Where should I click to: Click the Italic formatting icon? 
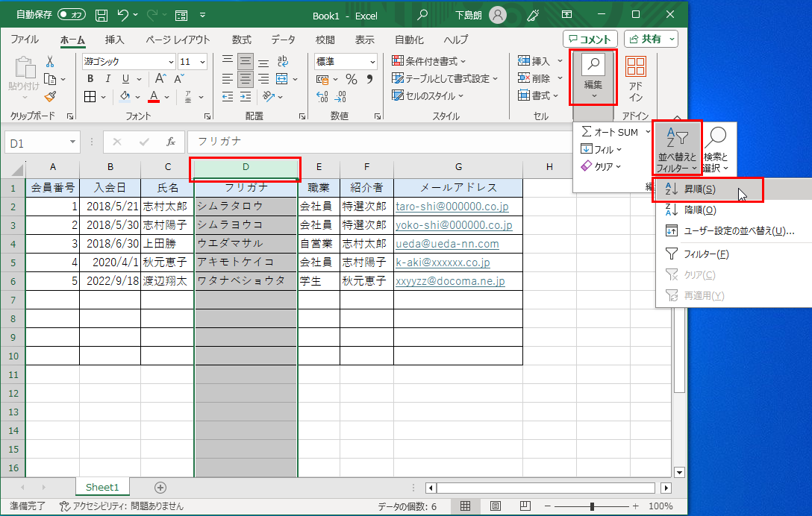point(108,79)
